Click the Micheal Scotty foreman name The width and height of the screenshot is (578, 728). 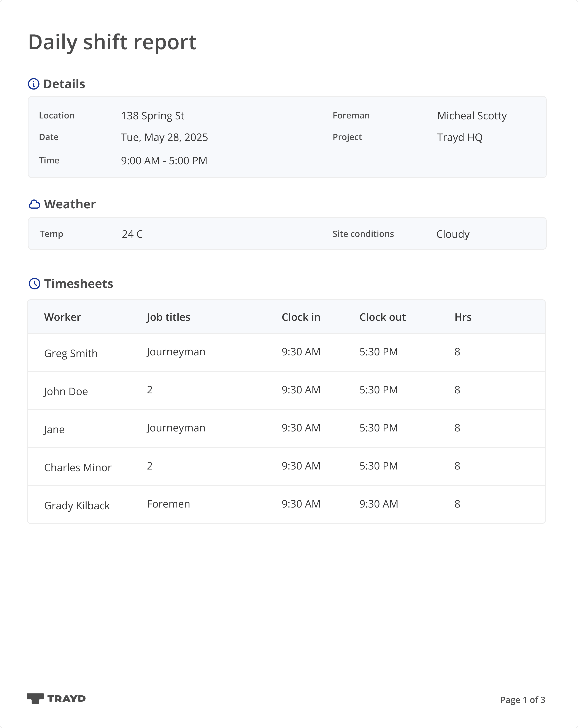click(472, 116)
